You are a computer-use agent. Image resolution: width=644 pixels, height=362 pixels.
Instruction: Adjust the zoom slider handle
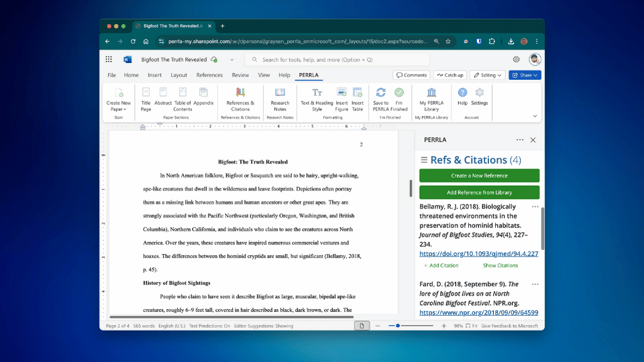[x=398, y=326]
